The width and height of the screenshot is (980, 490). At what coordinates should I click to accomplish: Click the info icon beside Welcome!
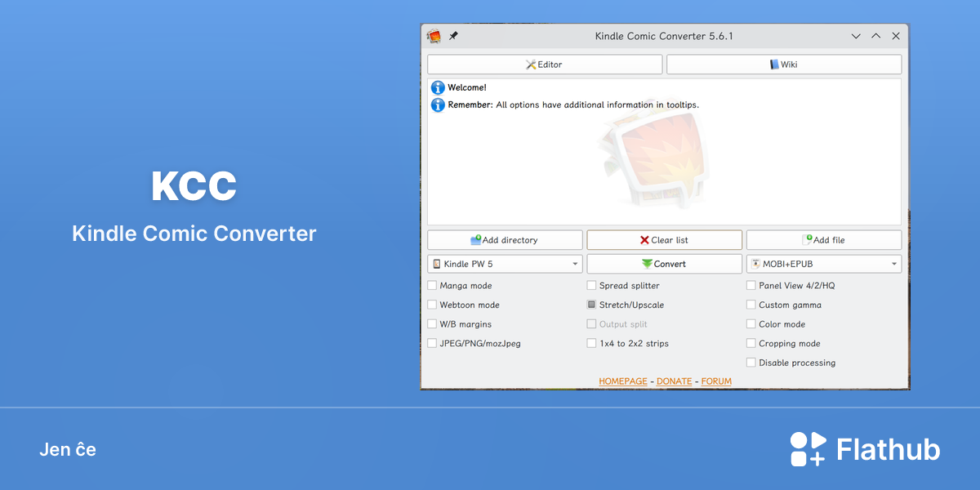[438, 87]
